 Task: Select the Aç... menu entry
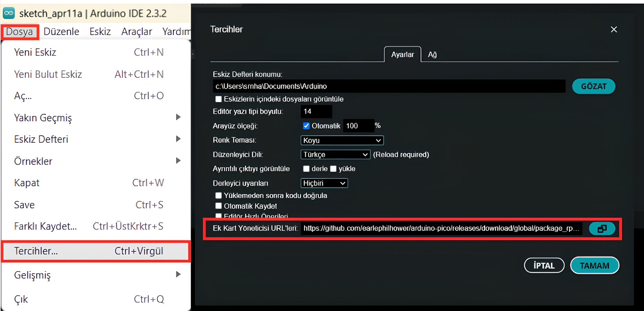point(96,96)
